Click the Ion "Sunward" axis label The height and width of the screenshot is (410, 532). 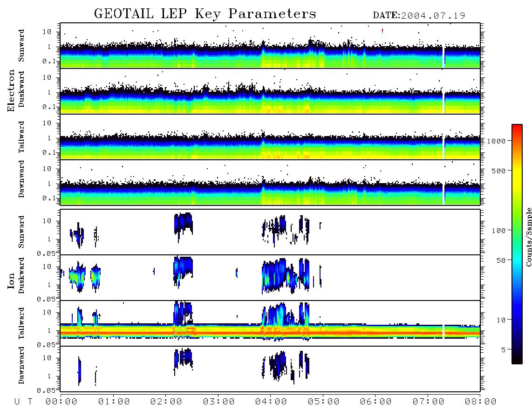(x=21, y=232)
